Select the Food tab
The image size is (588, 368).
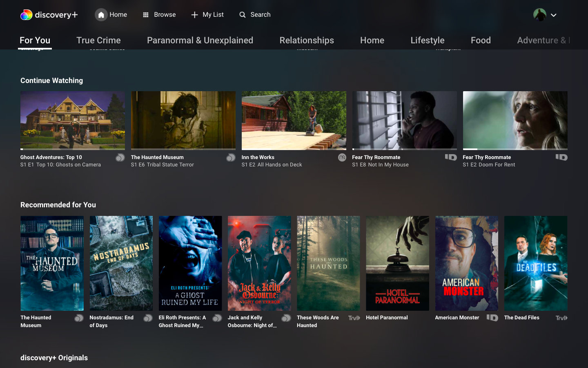[x=481, y=40]
